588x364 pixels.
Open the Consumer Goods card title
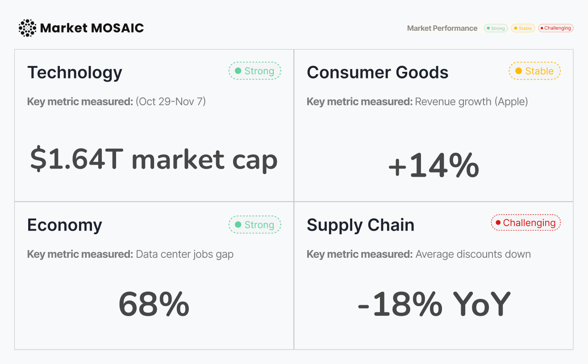pyautogui.click(x=377, y=72)
